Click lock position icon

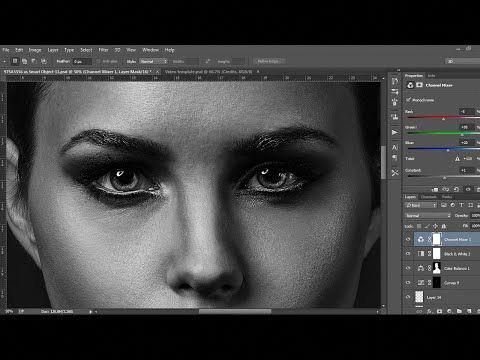[x=435, y=226]
